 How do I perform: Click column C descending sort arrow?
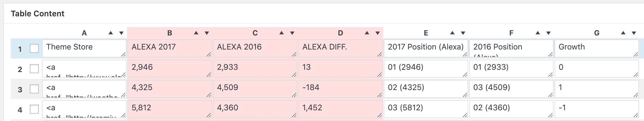(292, 33)
